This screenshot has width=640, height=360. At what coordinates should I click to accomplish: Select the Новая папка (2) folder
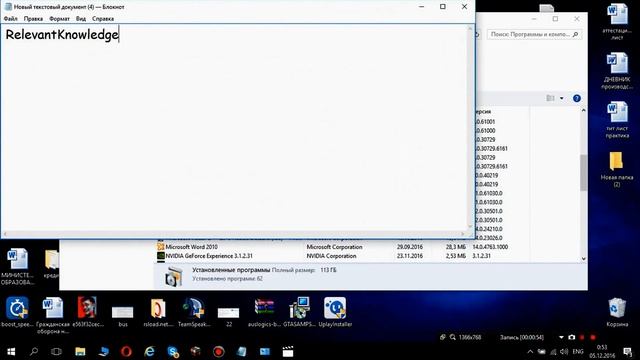(x=617, y=169)
